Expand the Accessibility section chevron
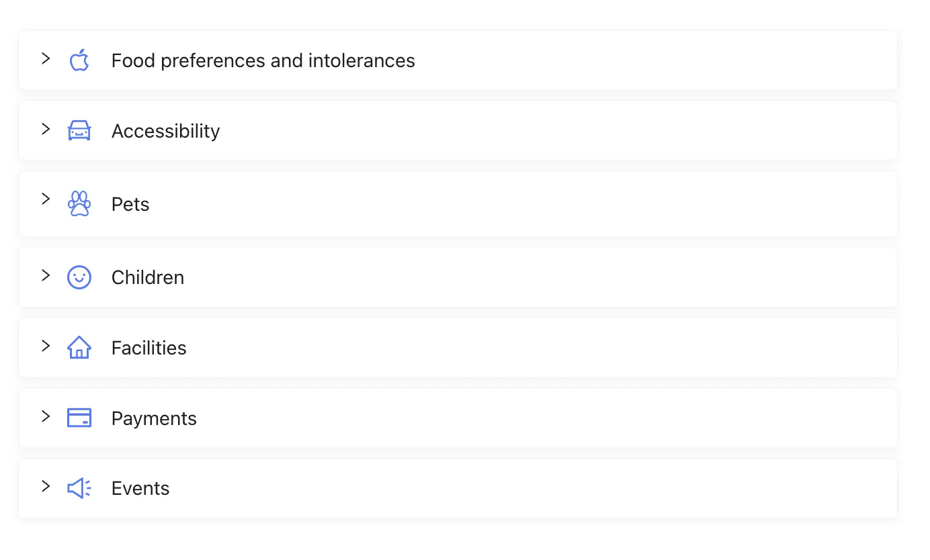The image size is (930, 560). pyautogui.click(x=46, y=129)
